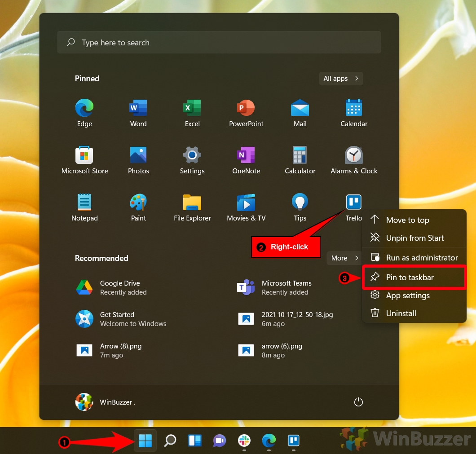The height and width of the screenshot is (454, 476).
Task: Open the Word app from Pinned
Action: 138,112
